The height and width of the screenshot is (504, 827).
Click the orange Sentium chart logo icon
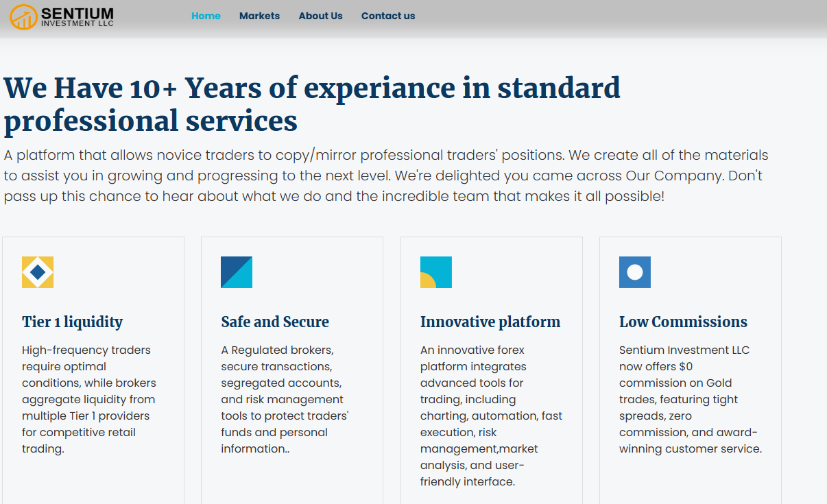pos(23,16)
